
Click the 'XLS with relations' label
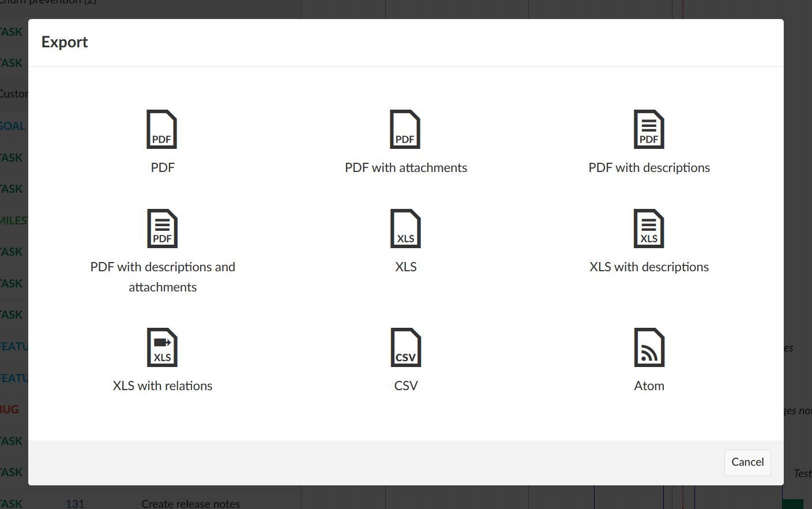pos(163,386)
